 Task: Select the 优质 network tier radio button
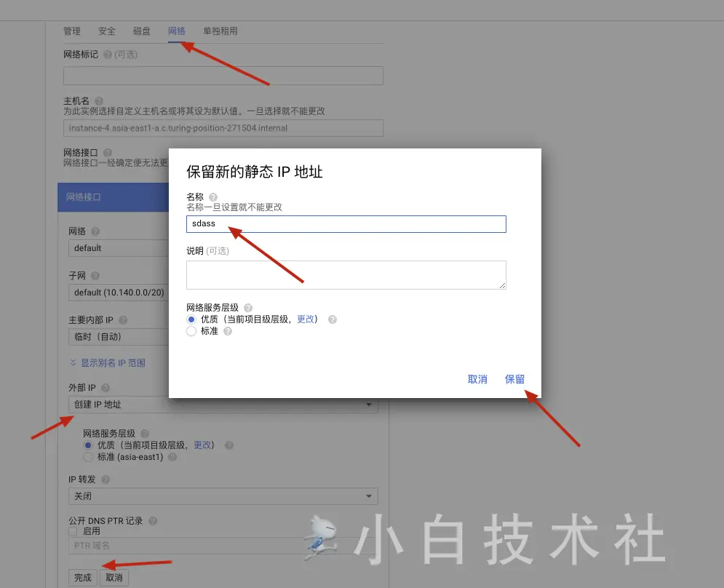(x=191, y=319)
